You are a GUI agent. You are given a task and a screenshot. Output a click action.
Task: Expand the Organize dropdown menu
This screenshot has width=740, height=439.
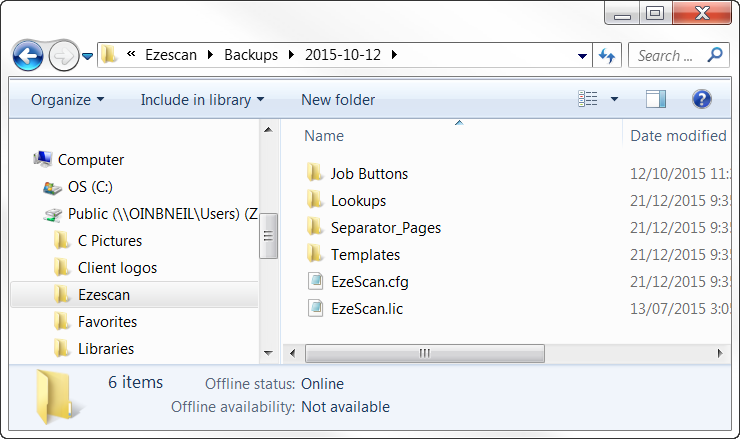[67, 99]
